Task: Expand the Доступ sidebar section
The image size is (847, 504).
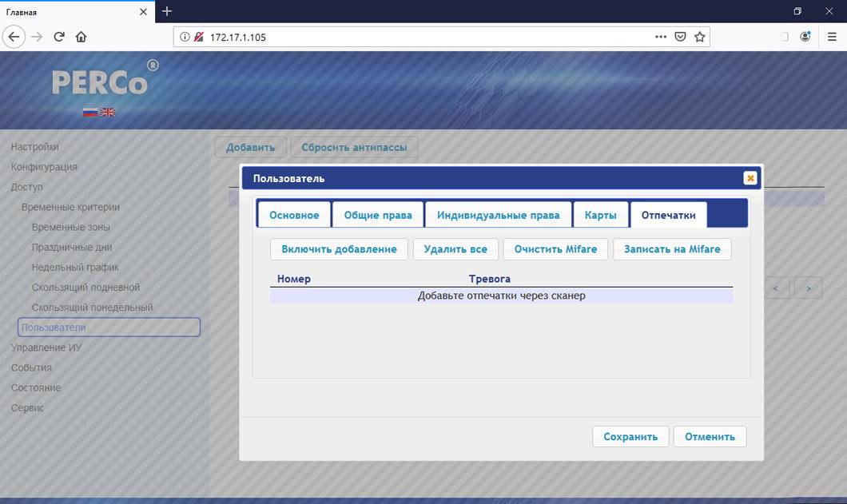Action: click(27, 187)
